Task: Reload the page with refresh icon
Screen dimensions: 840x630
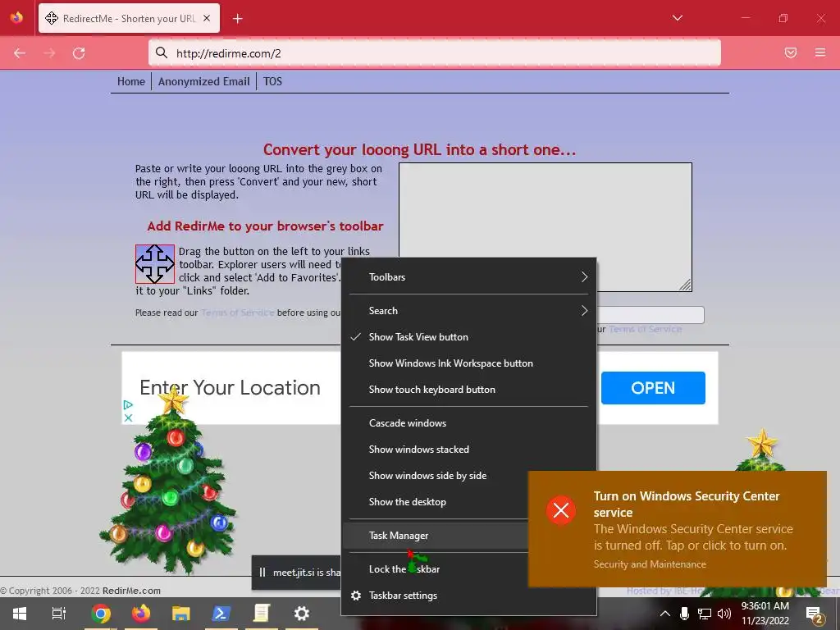Action: (x=79, y=53)
